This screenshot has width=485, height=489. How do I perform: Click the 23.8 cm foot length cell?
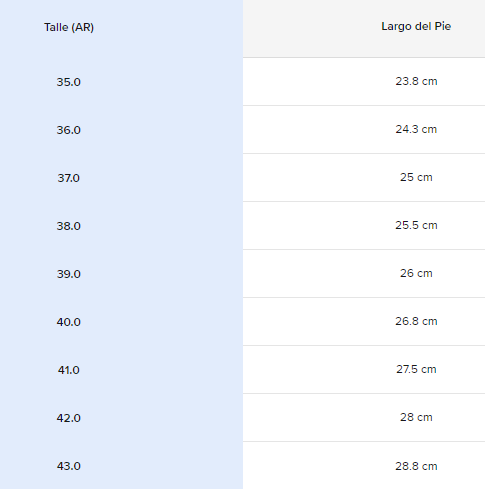[x=416, y=81]
